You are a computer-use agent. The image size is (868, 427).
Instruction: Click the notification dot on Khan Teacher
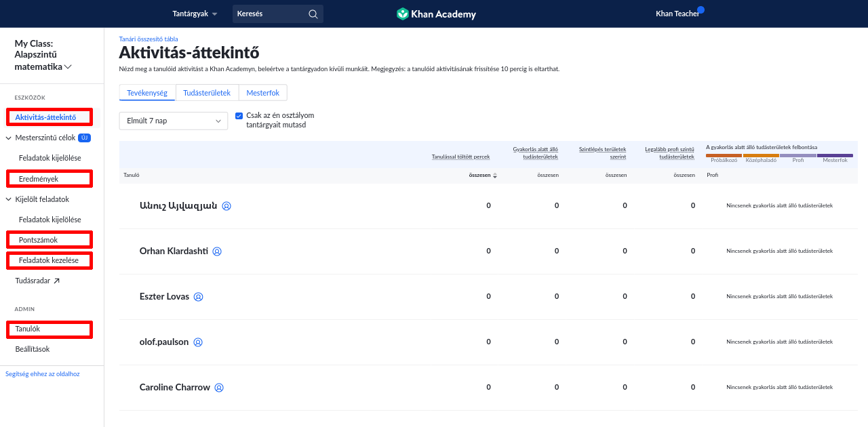click(701, 9)
